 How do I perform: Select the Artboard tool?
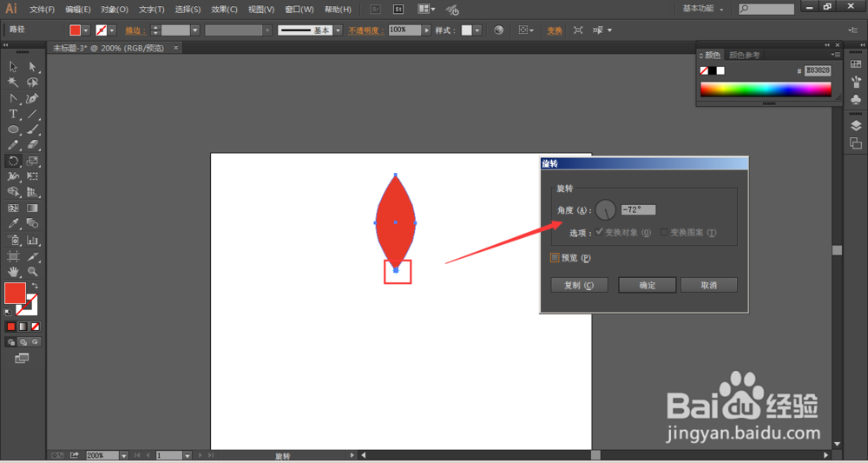pyautogui.click(x=13, y=256)
